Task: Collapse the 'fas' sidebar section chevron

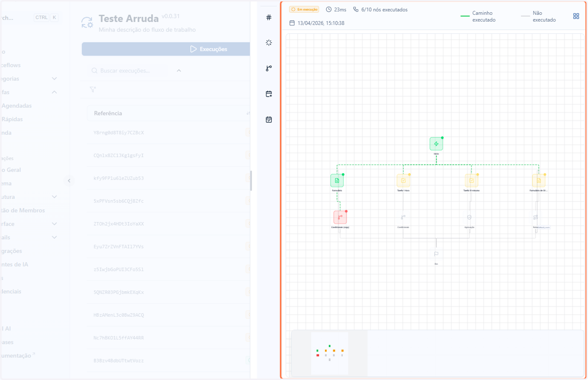Action: point(54,92)
